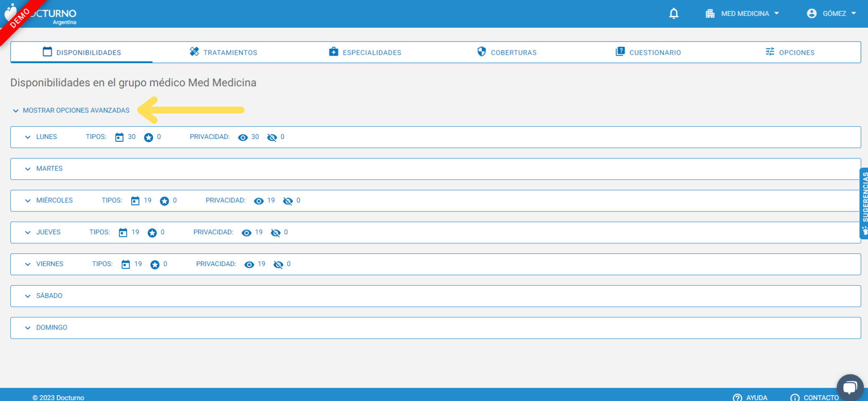The width and height of the screenshot is (868, 401).
Task: Click the 2023 Docturno copyright text
Action: coord(58,397)
